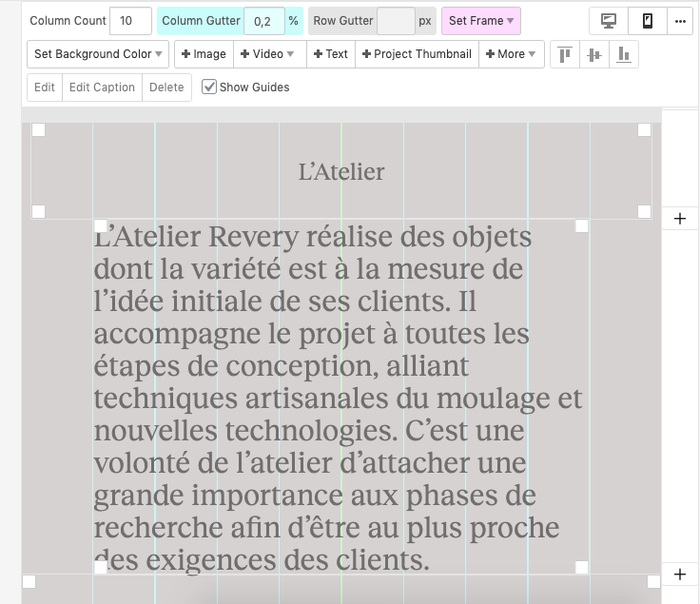The image size is (700, 604).
Task: Add an Image element
Action: (204, 54)
